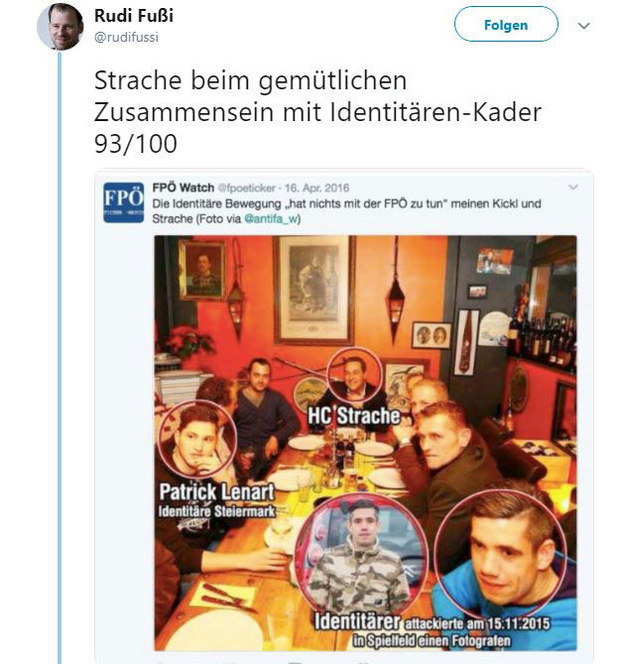Click the tweet text about Strache
This screenshot has width=620, height=664.
click(318, 112)
